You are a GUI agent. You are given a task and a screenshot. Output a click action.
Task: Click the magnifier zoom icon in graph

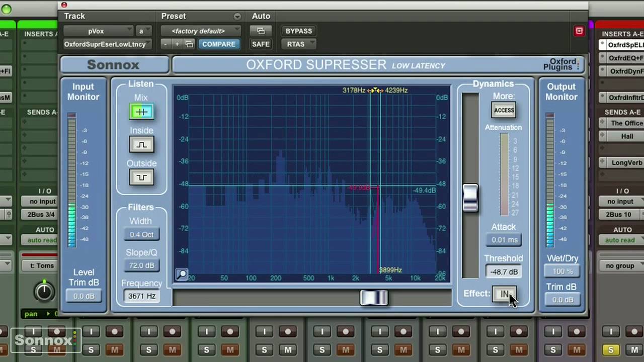click(x=182, y=274)
